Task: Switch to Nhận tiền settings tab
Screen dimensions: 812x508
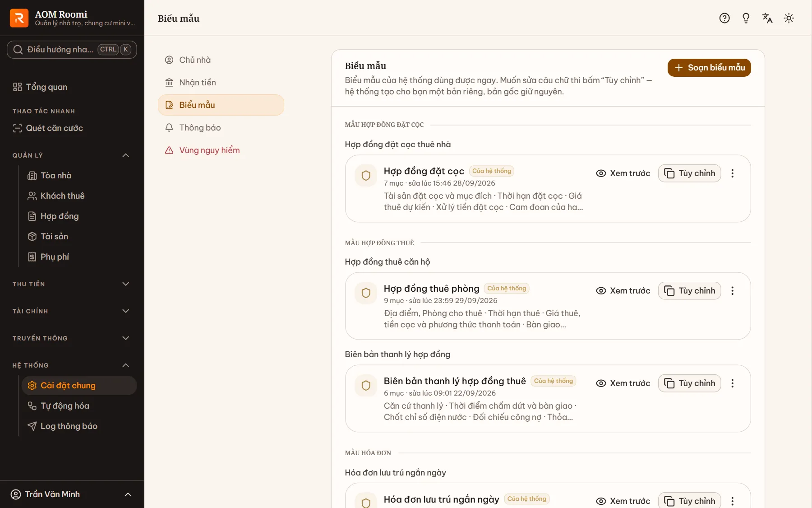Action: click(x=221, y=83)
